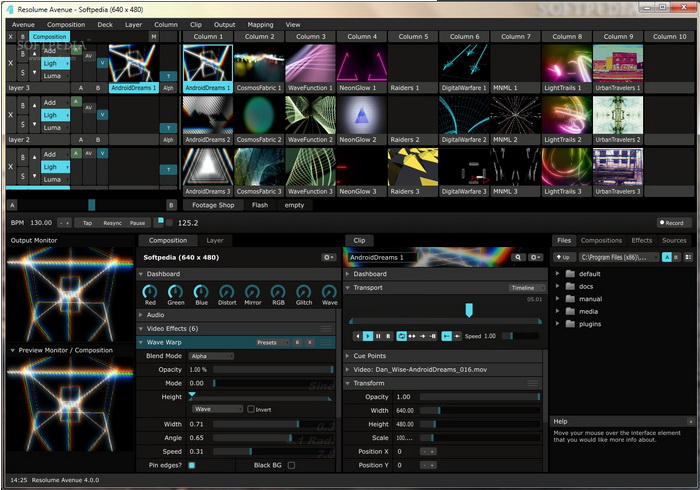
Task: Open the Output menu
Action: pyautogui.click(x=225, y=25)
